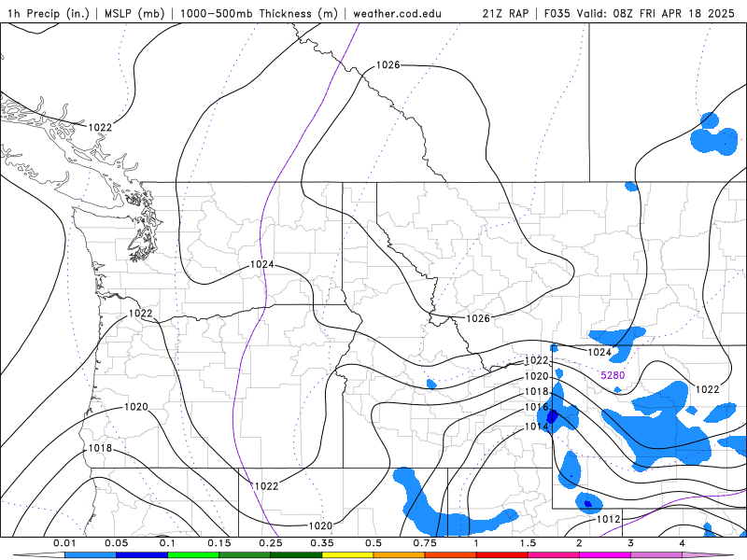Select the 0.25 legend scale value
Viewport: 747px width, 560px height.
coord(270,543)
